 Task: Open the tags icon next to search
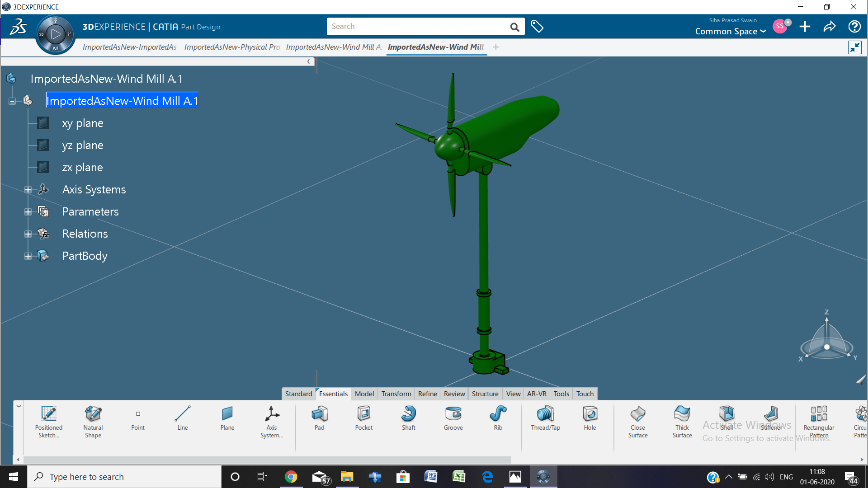[537, 27]
